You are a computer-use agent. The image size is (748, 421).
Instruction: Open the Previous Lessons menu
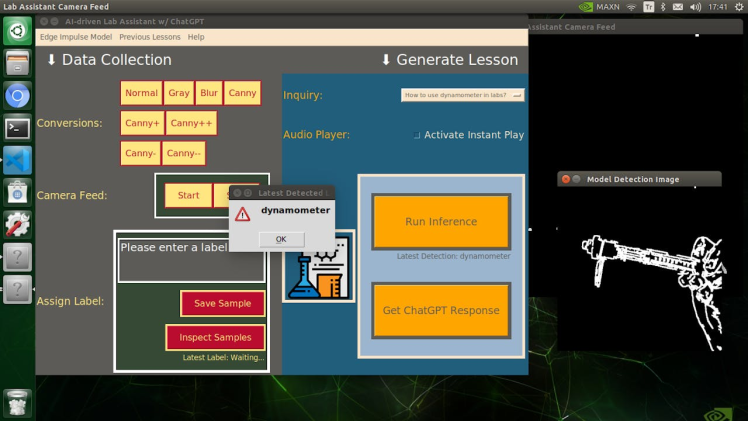click(x=150, y=37)
